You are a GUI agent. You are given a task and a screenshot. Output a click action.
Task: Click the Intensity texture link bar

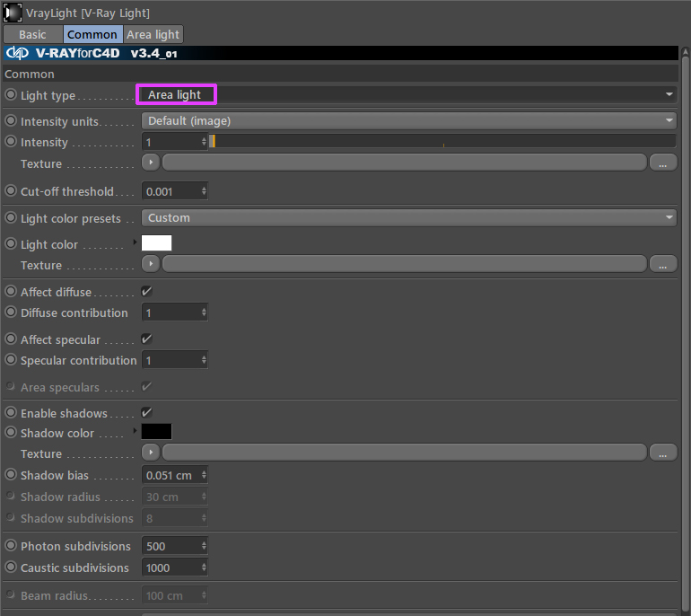(x=405, y=163)
